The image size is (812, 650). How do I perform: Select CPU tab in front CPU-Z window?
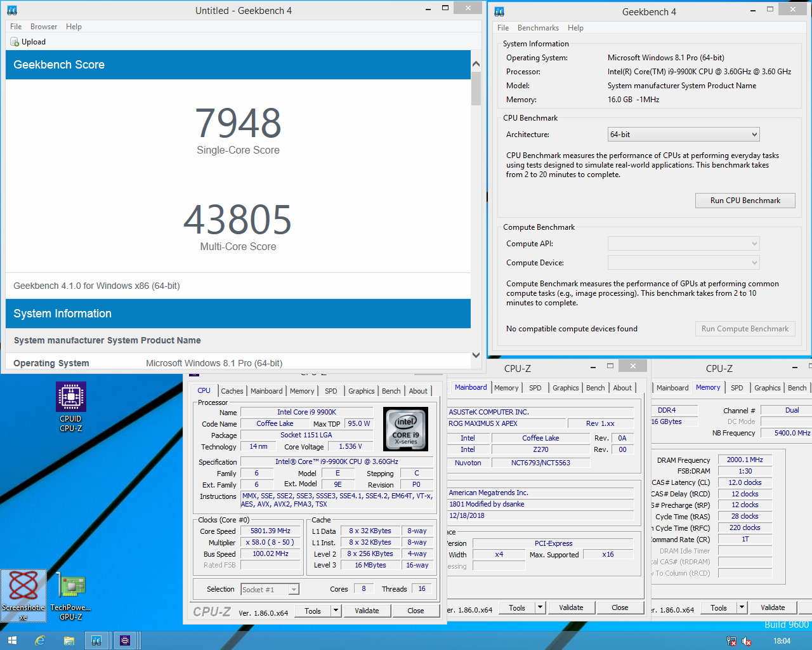(204, 390)
